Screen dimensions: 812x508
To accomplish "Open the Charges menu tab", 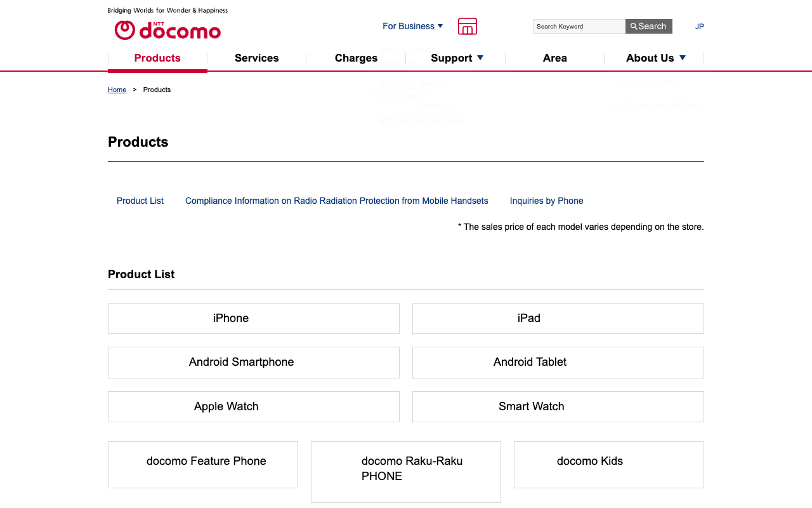I will (356, 58).
